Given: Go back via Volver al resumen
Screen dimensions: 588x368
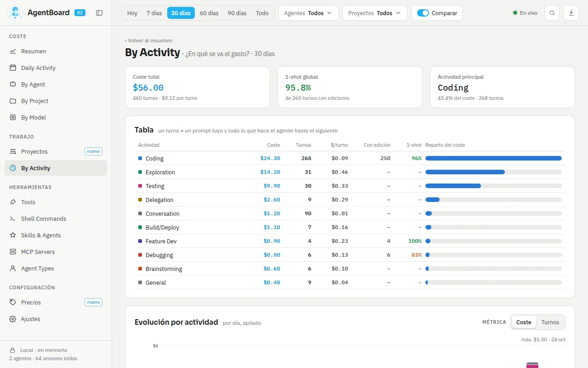Looking at the screenshot, I should coord(148,40).
